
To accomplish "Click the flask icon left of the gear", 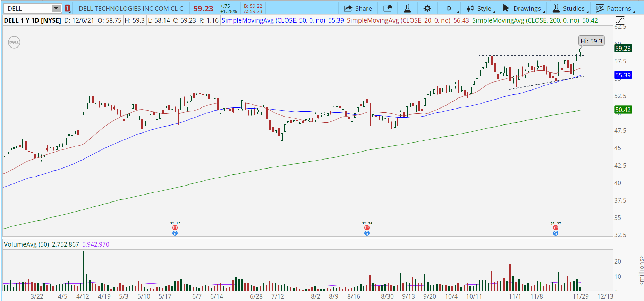I will click(407, 8).
